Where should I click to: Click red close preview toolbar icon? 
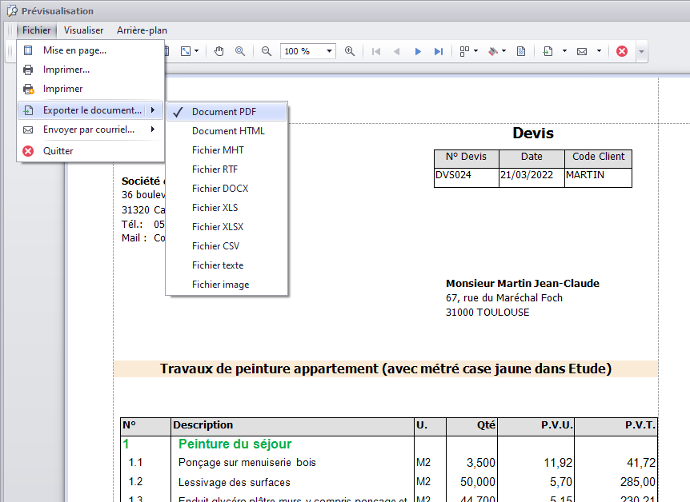tap(622, 51)
